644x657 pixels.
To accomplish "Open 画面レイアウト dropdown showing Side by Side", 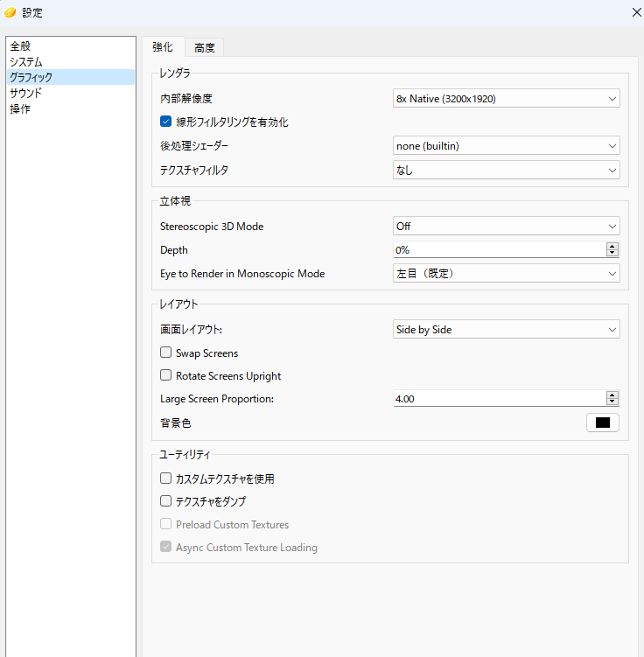I will [506, 330].
